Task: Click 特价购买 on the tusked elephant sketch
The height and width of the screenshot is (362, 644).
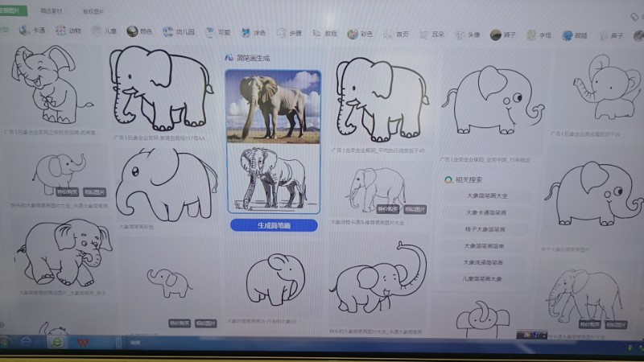Action: click(x=388, y=209)
